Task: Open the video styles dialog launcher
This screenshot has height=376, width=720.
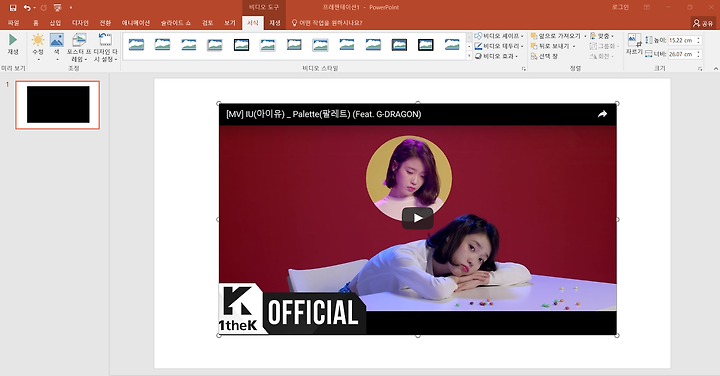Action: tap(523, 68)
